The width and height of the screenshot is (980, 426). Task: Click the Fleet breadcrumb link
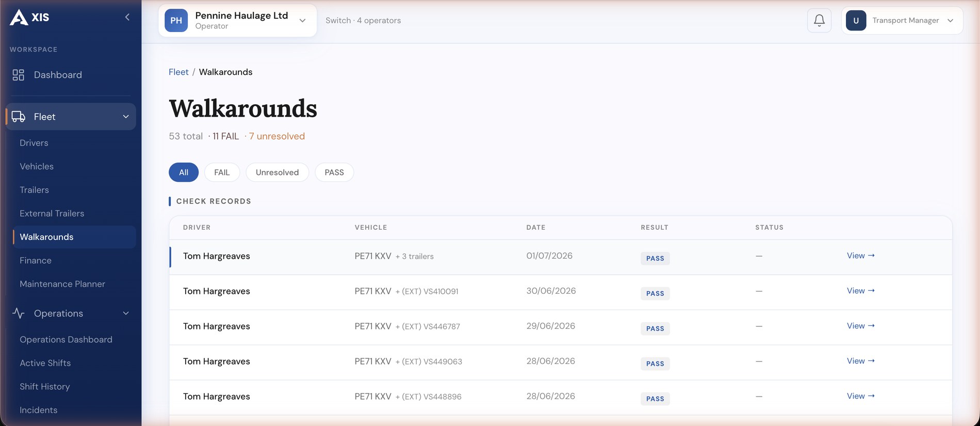point(178,72)
